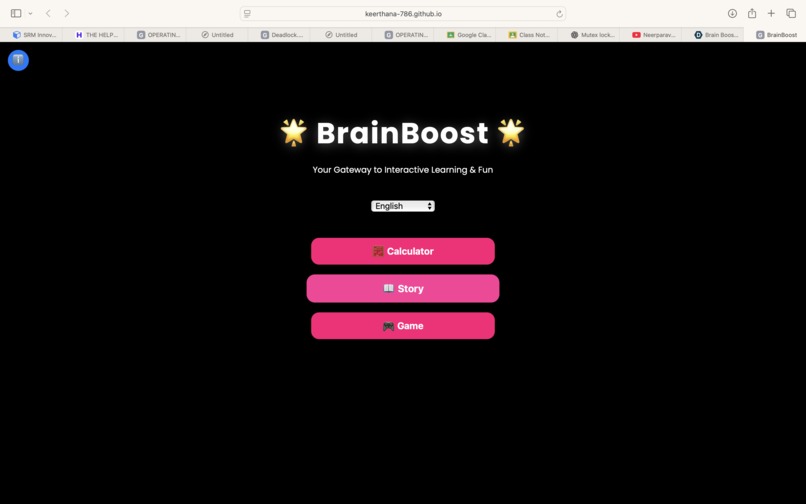Select the active BrainBoost tab
This screenshot has height=504, width=806.
click(x=775, y=34)
